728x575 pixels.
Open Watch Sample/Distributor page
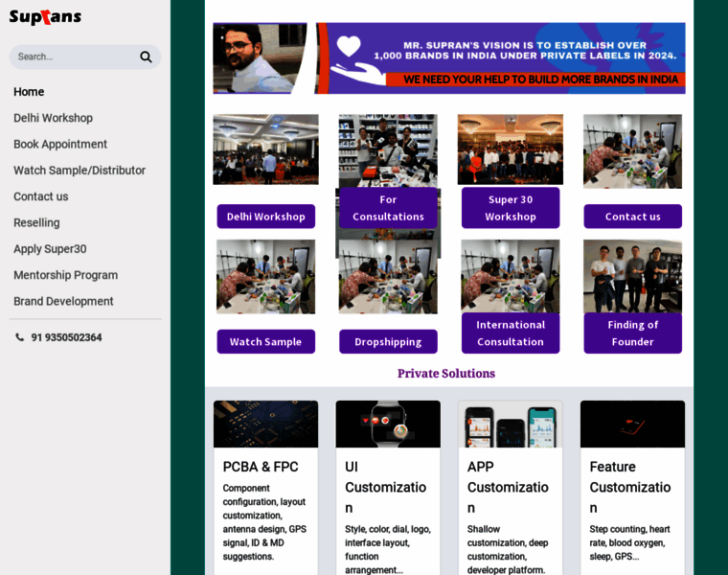point(80,171)
